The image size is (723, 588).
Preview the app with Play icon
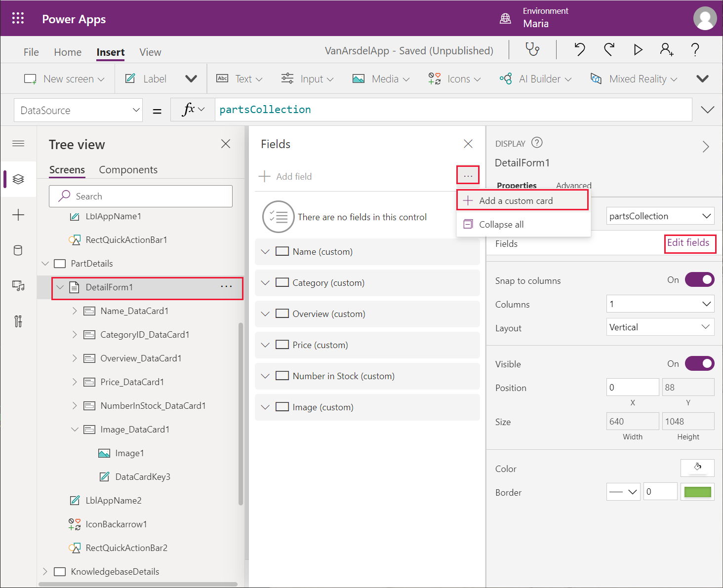click(x=638, y=49)
